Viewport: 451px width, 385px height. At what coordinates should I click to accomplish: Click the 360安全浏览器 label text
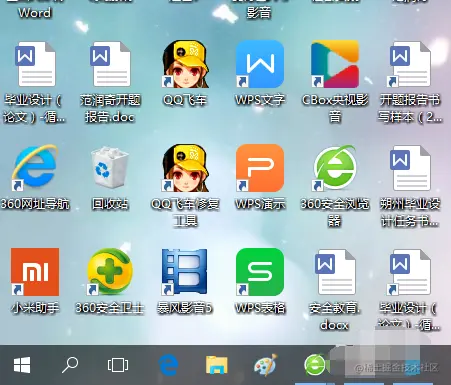(335, 212)
